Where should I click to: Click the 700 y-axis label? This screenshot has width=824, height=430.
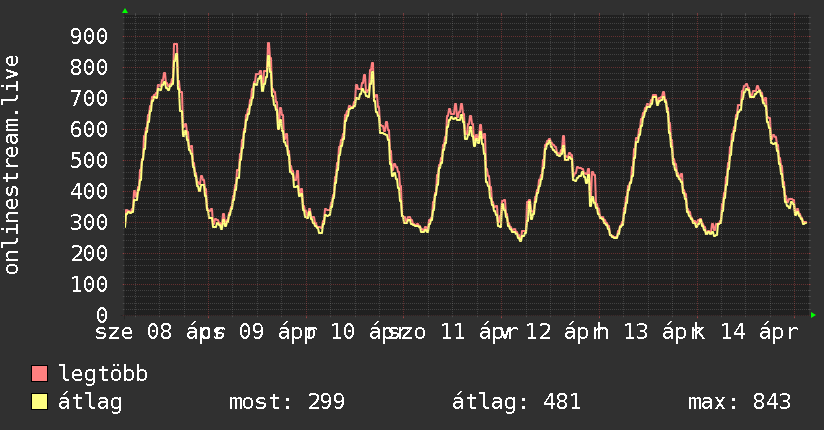89,98
